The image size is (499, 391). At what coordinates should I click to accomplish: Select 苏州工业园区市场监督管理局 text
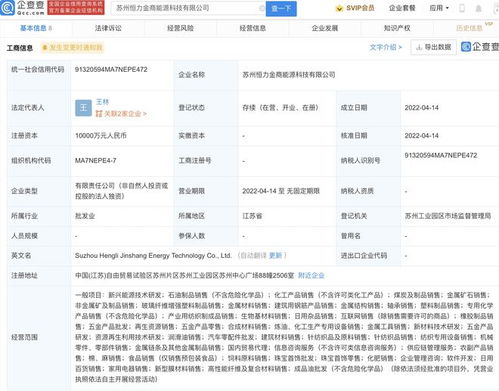448,216
